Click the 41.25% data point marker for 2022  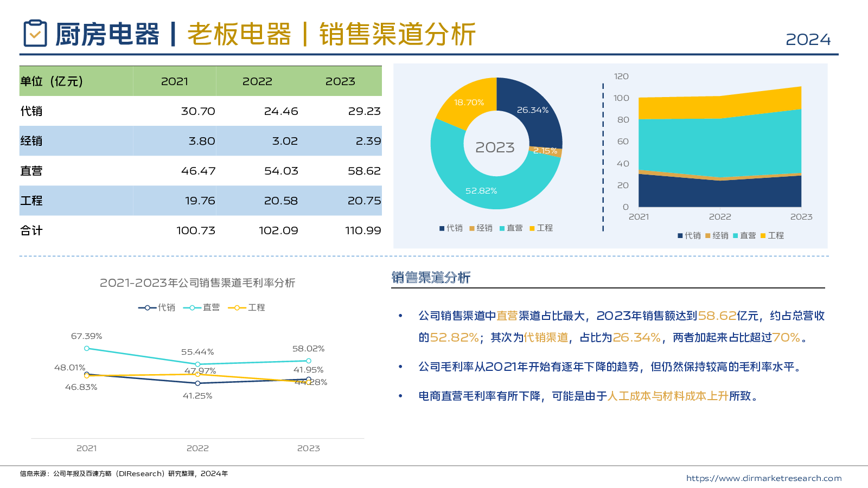coord(197,383)
